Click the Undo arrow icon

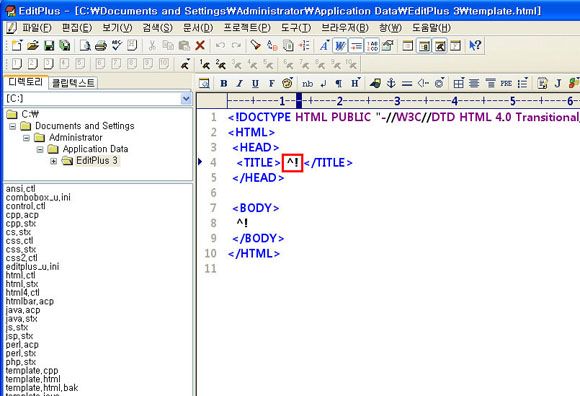click(x=220, y=46)
